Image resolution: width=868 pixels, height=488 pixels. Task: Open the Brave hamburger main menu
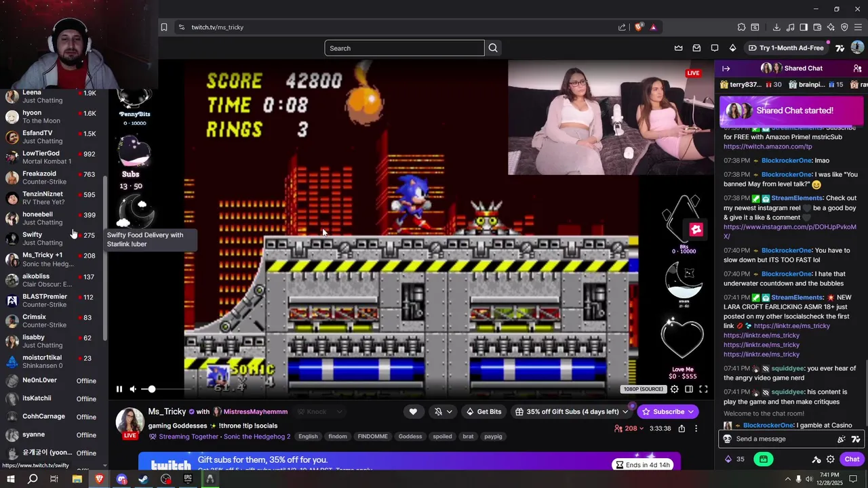[859, 27]
